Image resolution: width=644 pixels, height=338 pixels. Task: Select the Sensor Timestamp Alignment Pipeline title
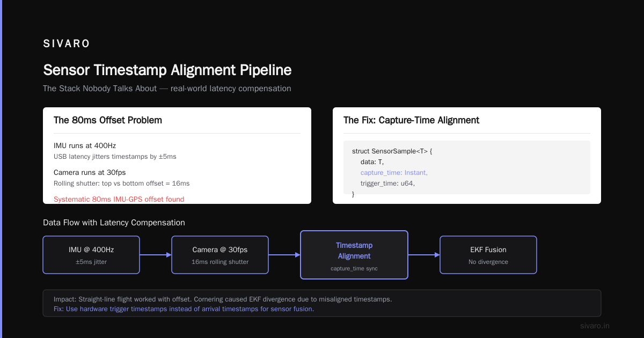pyautogui.click(x=167, y=70)
